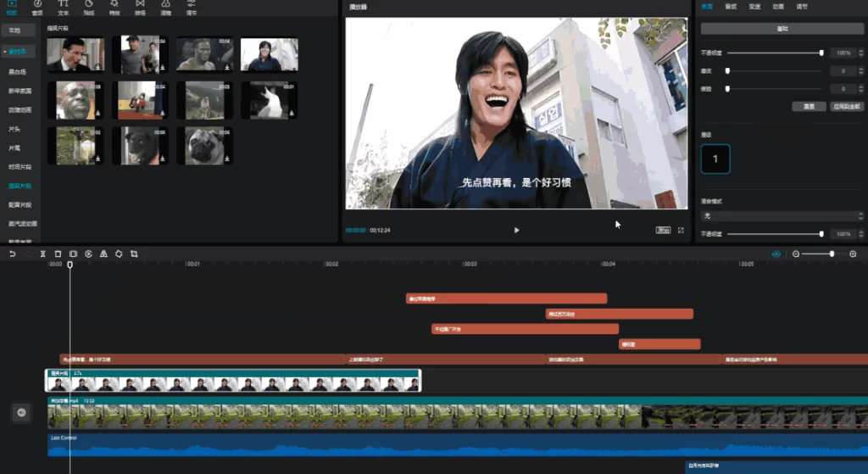Download the pug dog clip

pyautogui.click(x=227, y=159)
